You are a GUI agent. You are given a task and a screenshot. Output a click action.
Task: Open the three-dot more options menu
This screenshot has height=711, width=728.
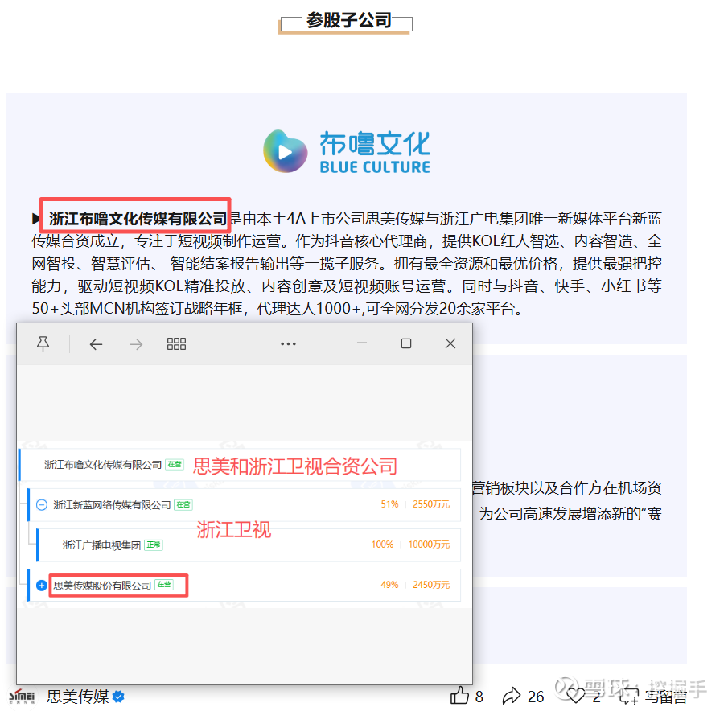(x=288, y=344)
